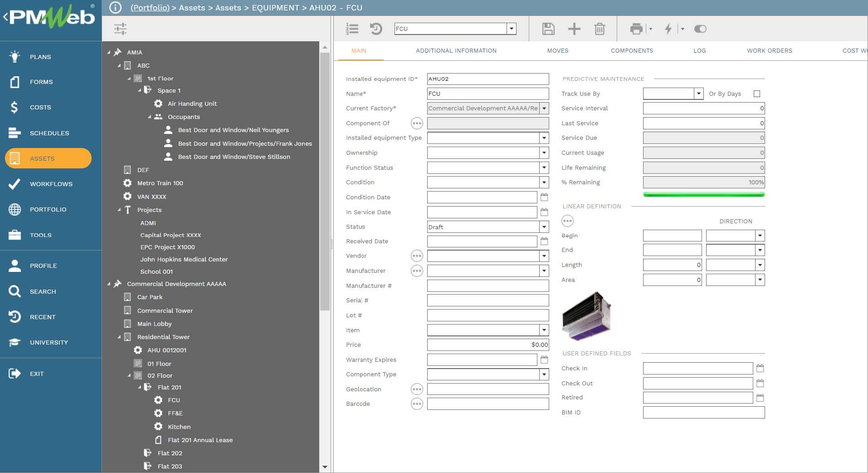
Task: Open the Condition dropdown
Action: (544, 182)
